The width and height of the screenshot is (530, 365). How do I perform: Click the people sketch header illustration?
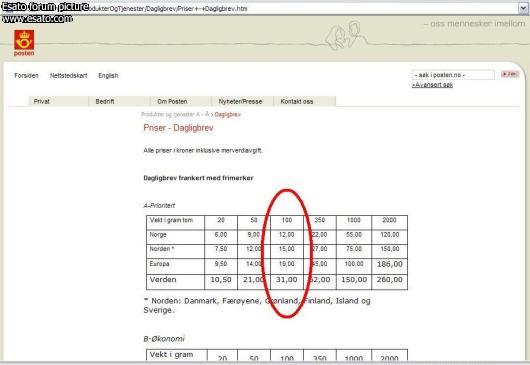pos(345,35)
